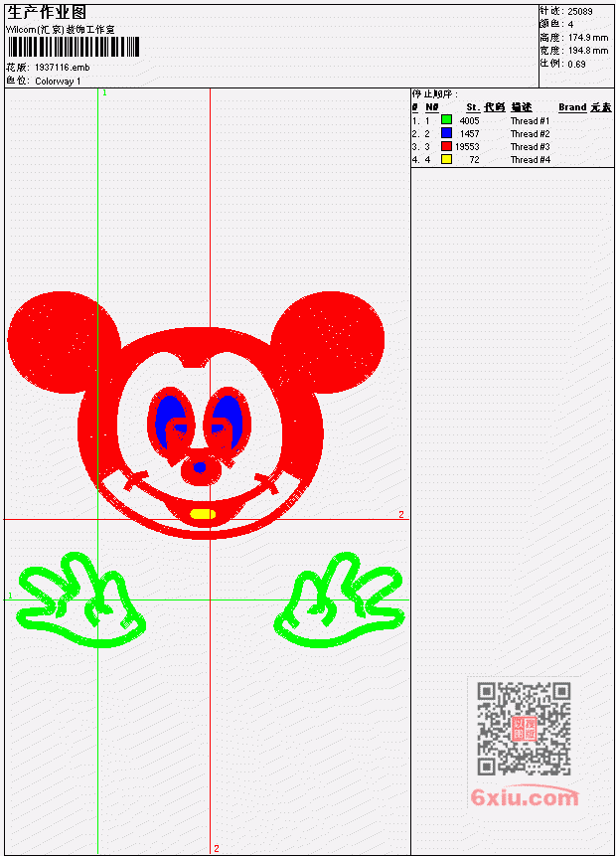Click the '1937116.emb' file name

click(63, 68)
